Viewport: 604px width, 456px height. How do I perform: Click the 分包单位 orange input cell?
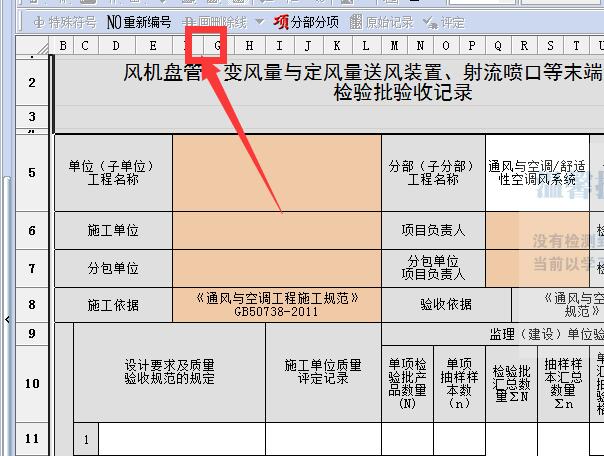pos(276,268)
